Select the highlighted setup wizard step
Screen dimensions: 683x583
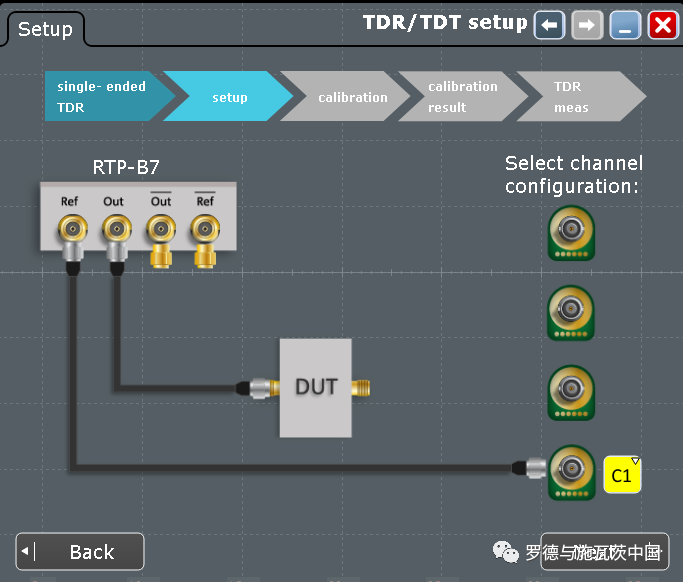pos(229,97)
